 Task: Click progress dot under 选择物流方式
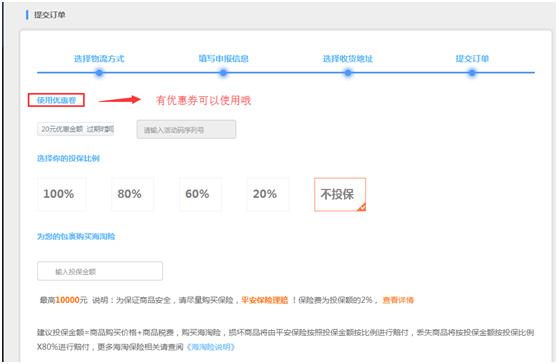pos(99,73)
